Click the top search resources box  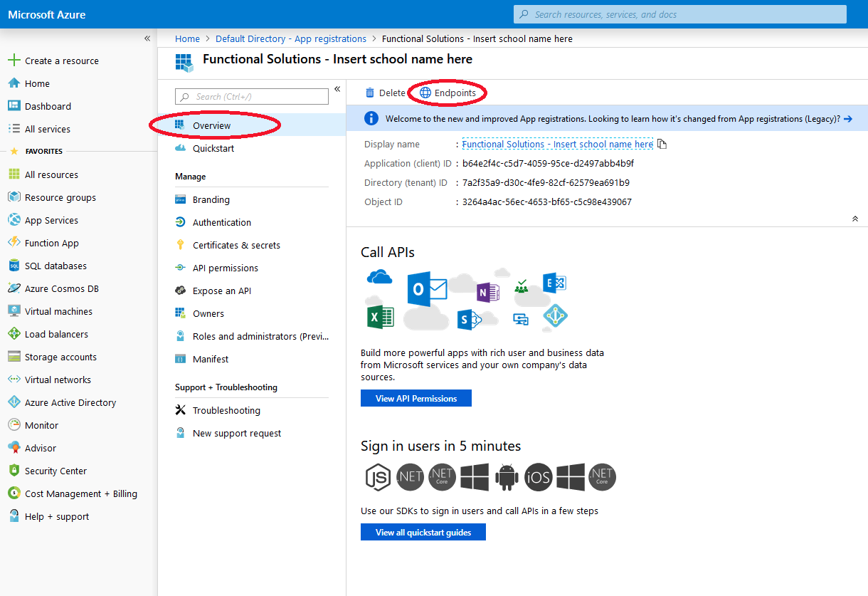(x=680, y=14)
